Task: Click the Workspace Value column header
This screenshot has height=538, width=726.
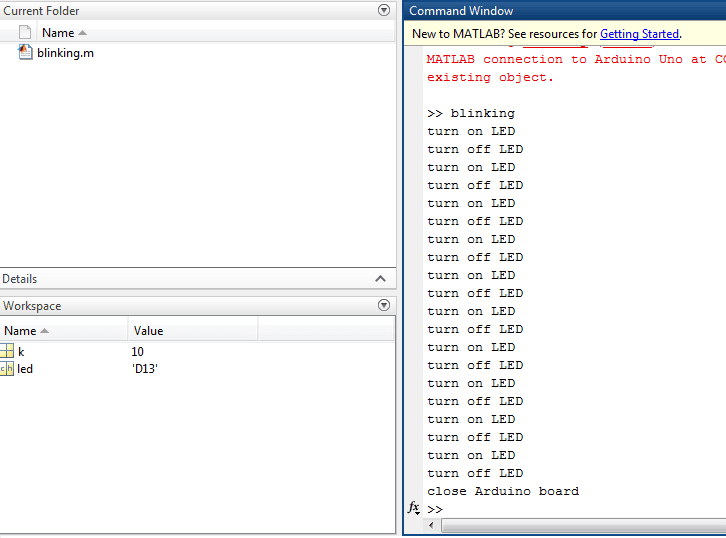Action: 148,331
